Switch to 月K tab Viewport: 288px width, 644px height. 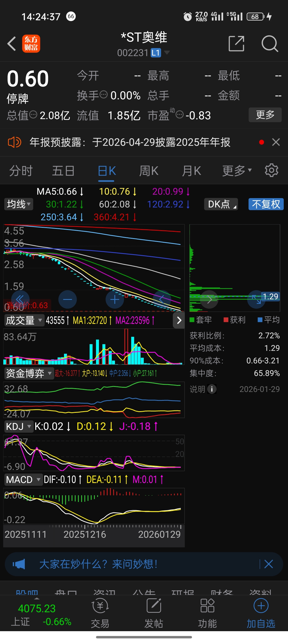click(191, 171)
